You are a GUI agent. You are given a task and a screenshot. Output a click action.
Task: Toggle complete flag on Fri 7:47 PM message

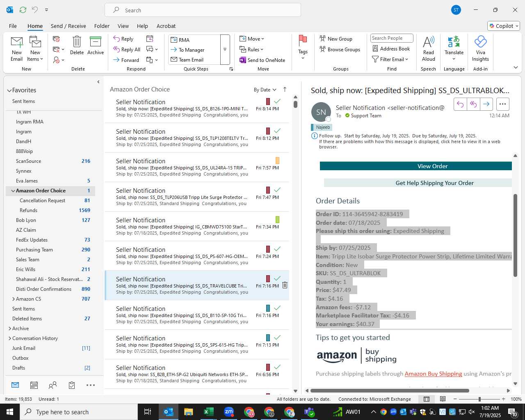pyautogui.click(x=277, y=190)
